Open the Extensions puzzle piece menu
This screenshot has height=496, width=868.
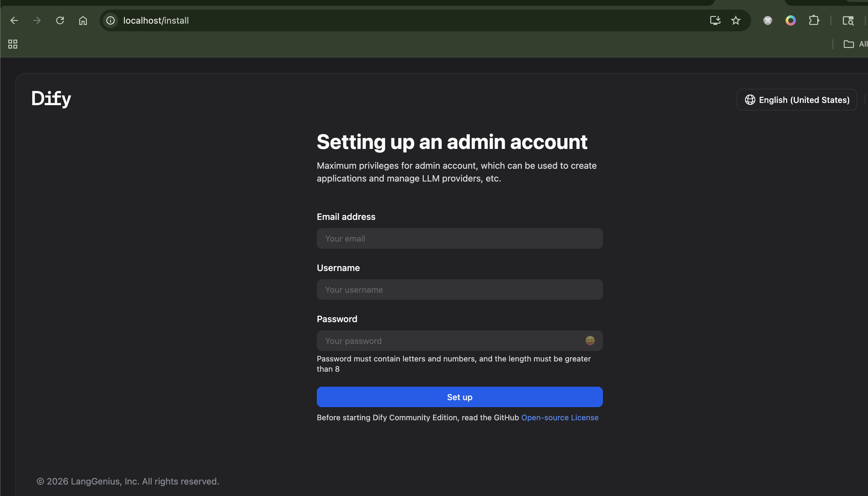(x=814, y=20)
